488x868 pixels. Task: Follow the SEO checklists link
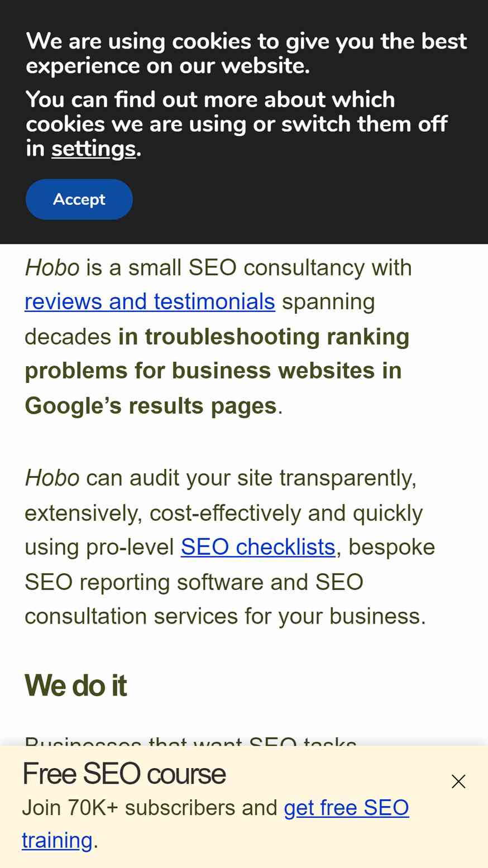click(258, 547)
